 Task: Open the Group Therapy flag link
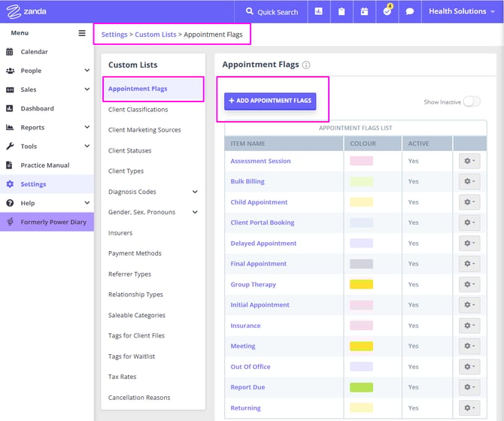click(253, 284)
